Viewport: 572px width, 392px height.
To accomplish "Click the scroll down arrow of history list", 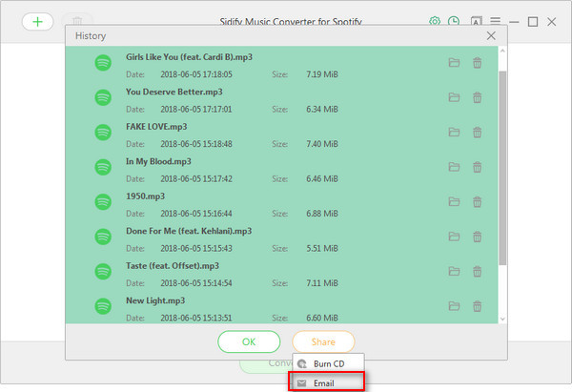I will (502, 319).
